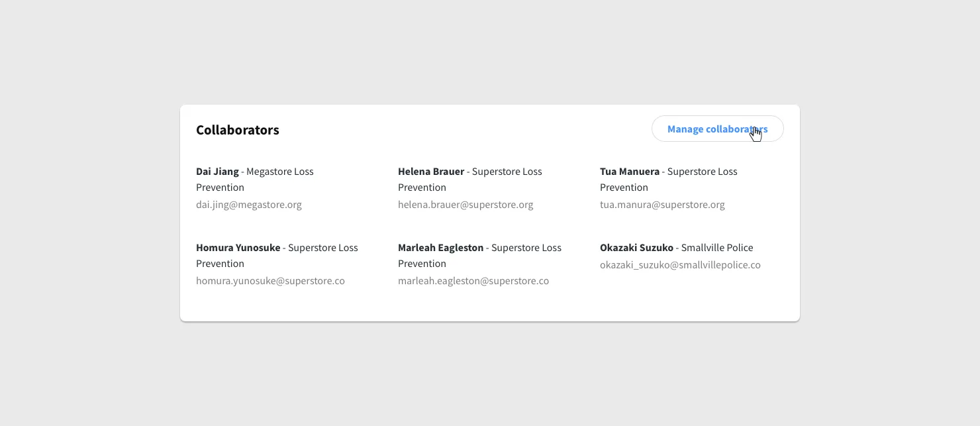Click Helena Brauer's name
The width and height of the screenshot is (980, 426).
coord(431,172)
